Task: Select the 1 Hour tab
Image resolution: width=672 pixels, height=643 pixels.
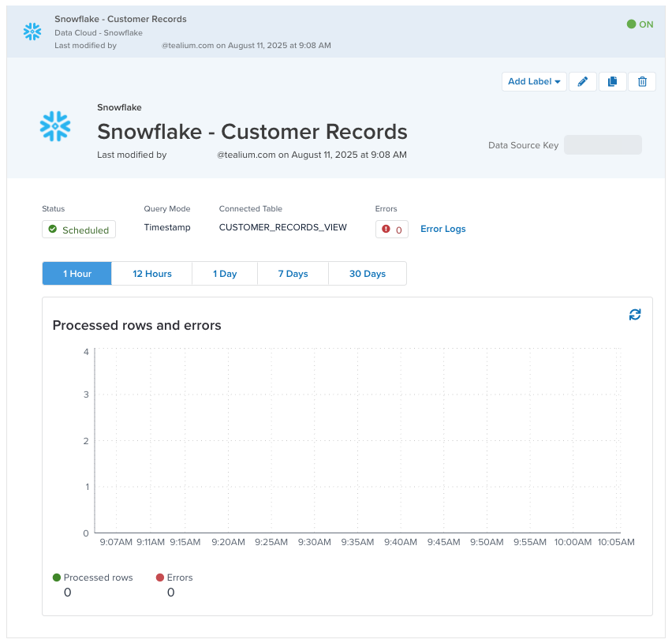Action: click(x=77, y=274)
